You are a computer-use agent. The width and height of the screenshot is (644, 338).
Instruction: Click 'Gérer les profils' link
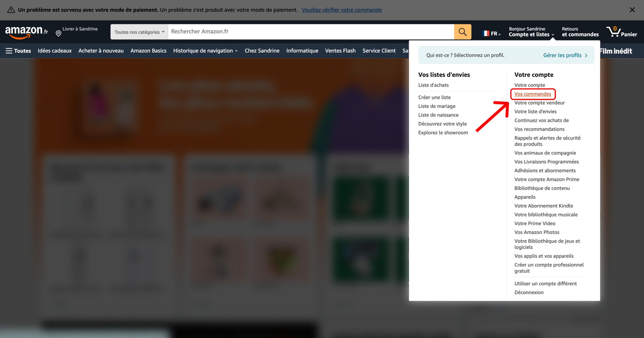click(x=562, y=55)
